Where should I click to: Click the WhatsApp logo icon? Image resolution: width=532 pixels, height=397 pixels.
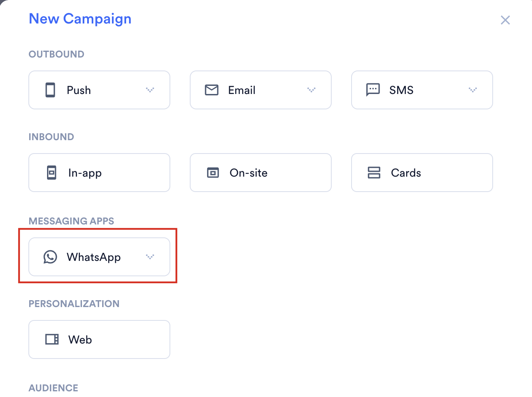click(x=50, y=257)
